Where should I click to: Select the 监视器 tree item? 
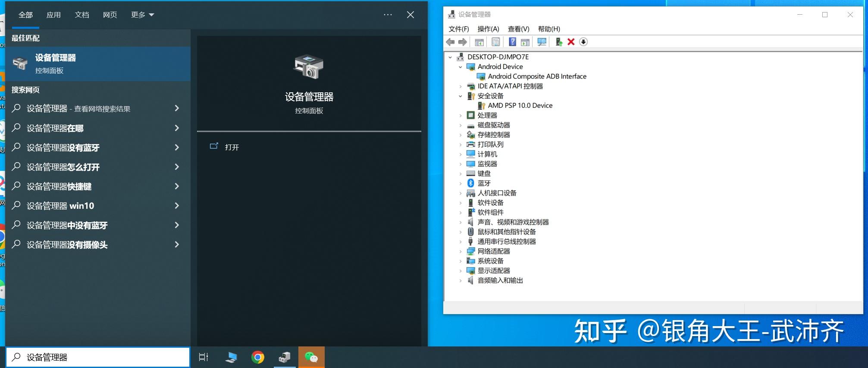click(x=487, y=164)
